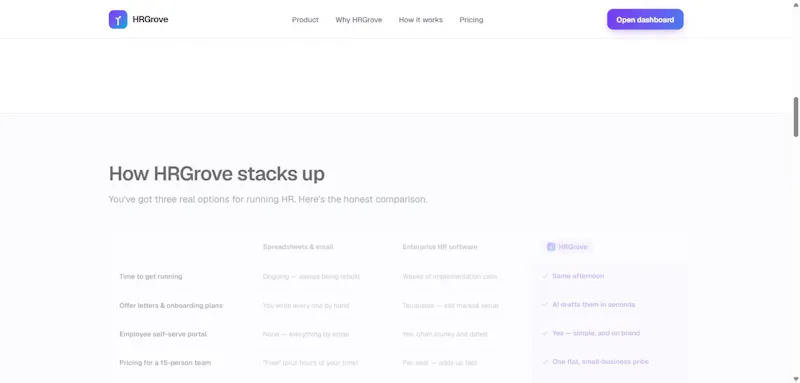
Task: Click the 'three real options' subtitle text
Action: point(268,199)
